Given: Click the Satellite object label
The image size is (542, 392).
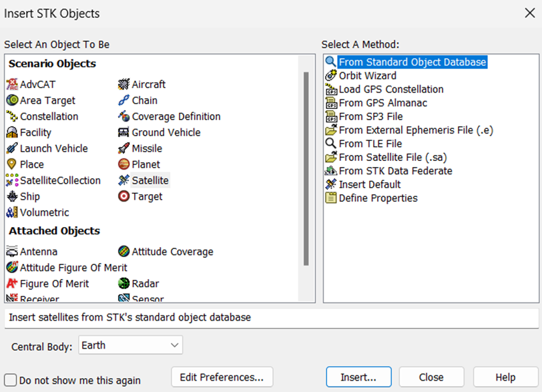Looking at the screenshot, I should click(150, 180).
